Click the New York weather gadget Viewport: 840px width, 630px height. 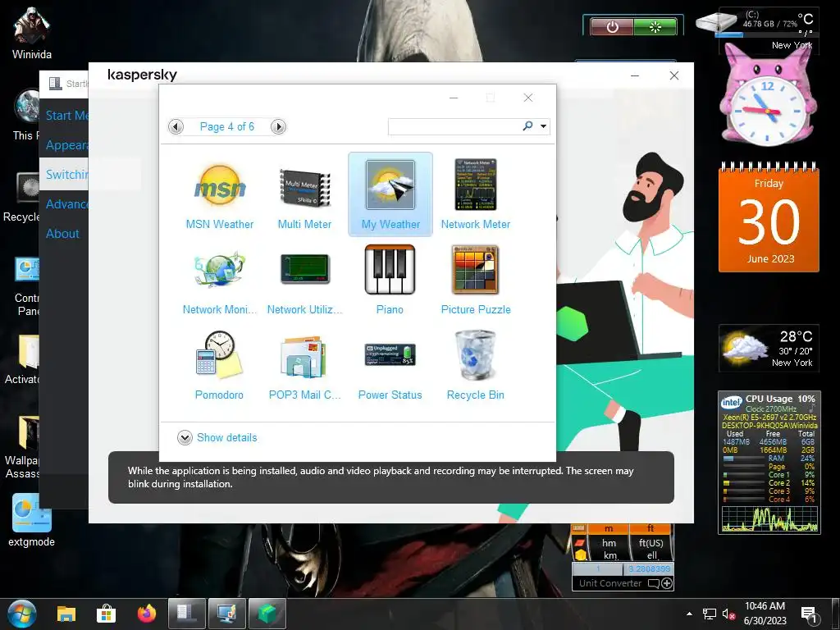(769, 348)
